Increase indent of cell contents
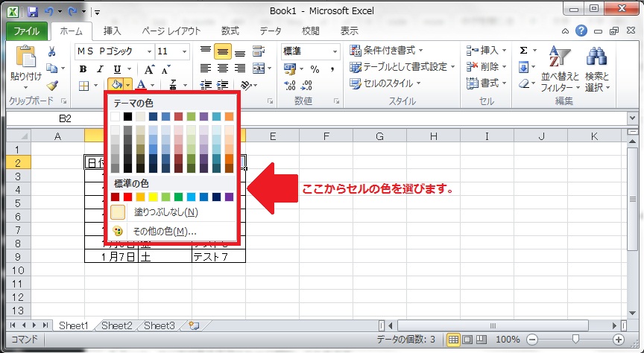 (x=223, y=85)
